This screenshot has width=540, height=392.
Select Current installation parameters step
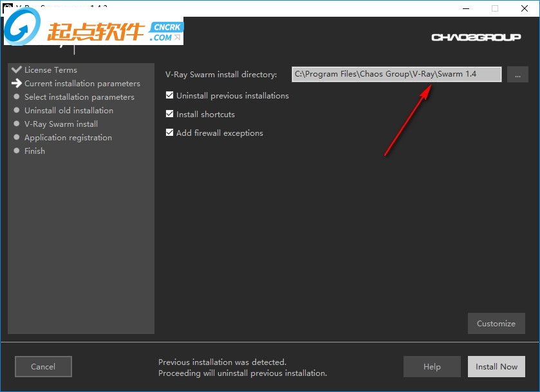click(82, 84)
